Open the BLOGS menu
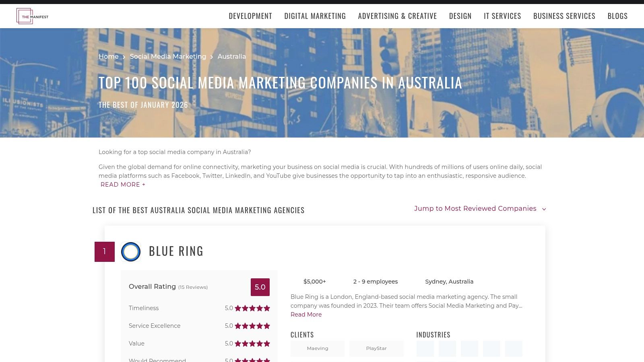The height and width of the screenshot is (362, 644). (617, 16)
